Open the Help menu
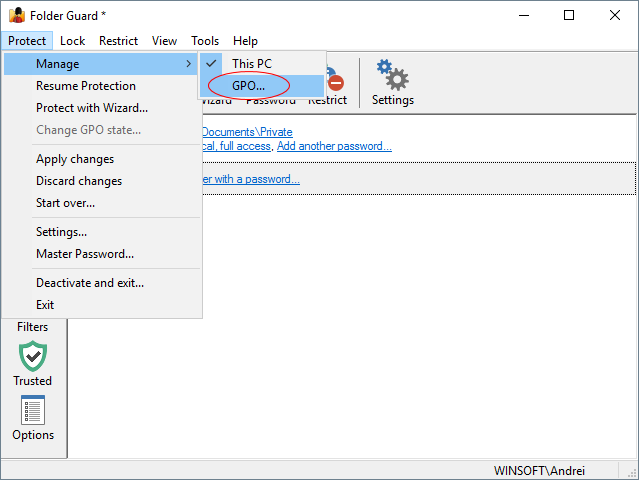Image resolution: width=639 pixels, height=480 pixels. 245,41
